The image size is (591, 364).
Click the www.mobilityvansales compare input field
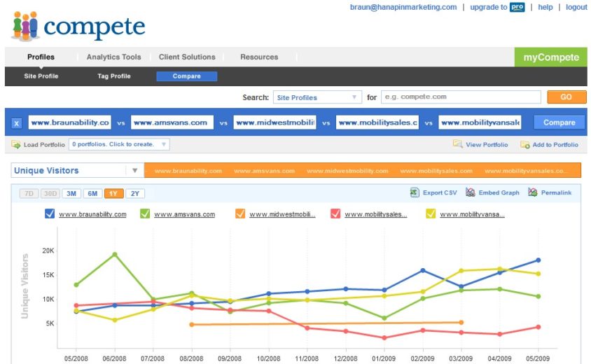(x=480, y=122)
